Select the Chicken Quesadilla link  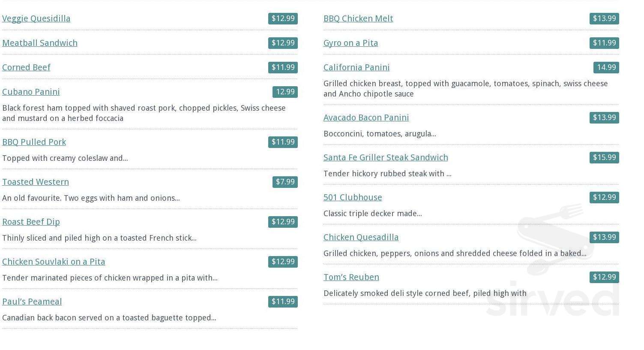(x=361, y=237)
